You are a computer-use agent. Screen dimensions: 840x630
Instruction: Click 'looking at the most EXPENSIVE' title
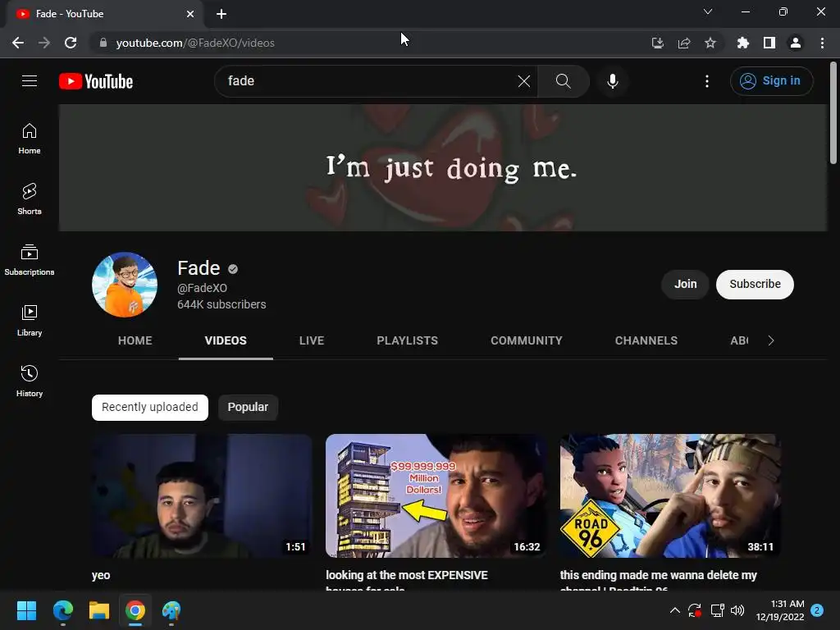407,575
